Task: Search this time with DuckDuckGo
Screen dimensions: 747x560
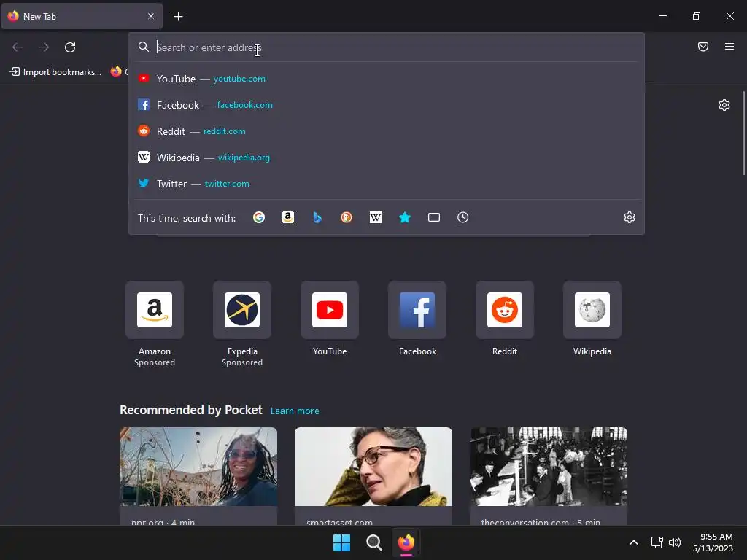Action: tap(347, 217)
